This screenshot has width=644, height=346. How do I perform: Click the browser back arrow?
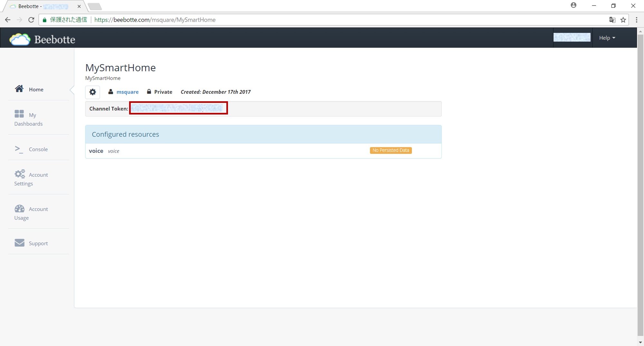pos(8,20)
